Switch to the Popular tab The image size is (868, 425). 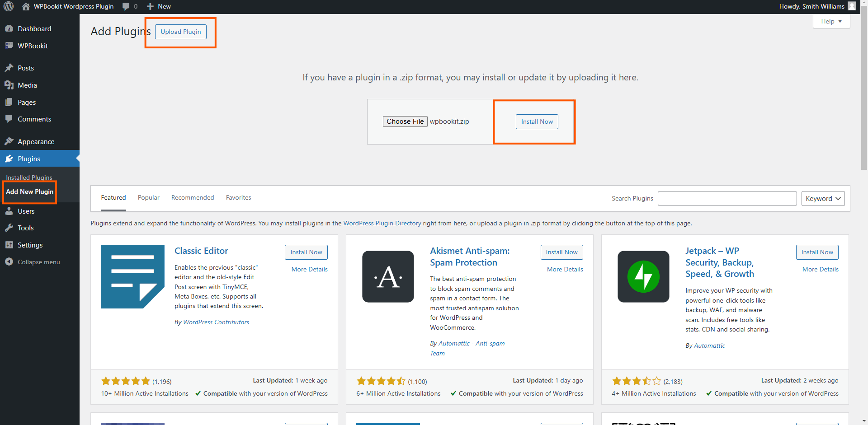(149, 197)
